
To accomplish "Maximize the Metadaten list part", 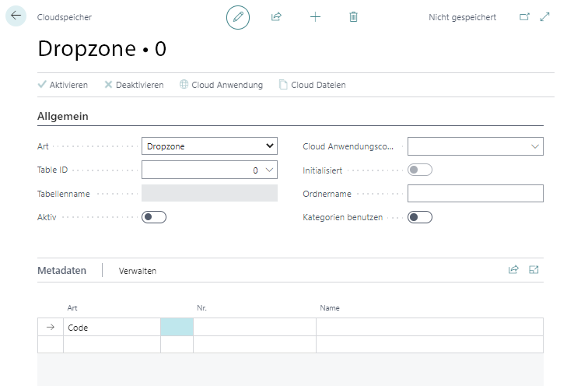I will 534,270.
